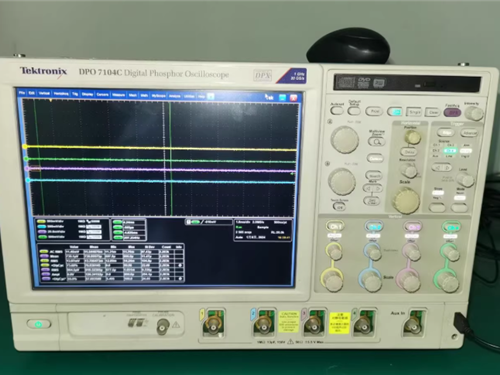Open the Cursors menu in the menu bar
The width and height of the screenshot is (500, 375).
pos(103,95)
